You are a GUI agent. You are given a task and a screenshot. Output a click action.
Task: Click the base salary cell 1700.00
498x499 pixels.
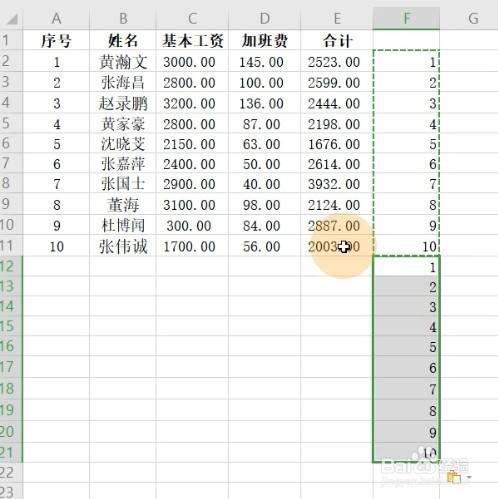pyautogui.click(x=192, y=246)
